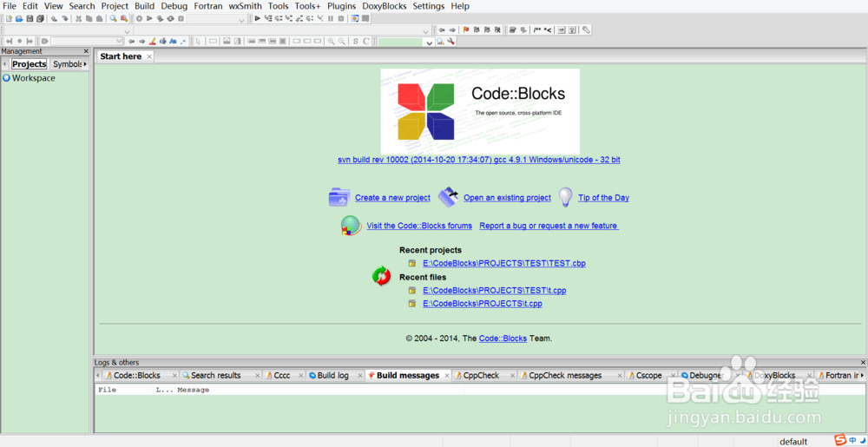Click the Build and run icon
Image resolution: width=868 pixels, height=447 pixels.
[x=160, y=18]
